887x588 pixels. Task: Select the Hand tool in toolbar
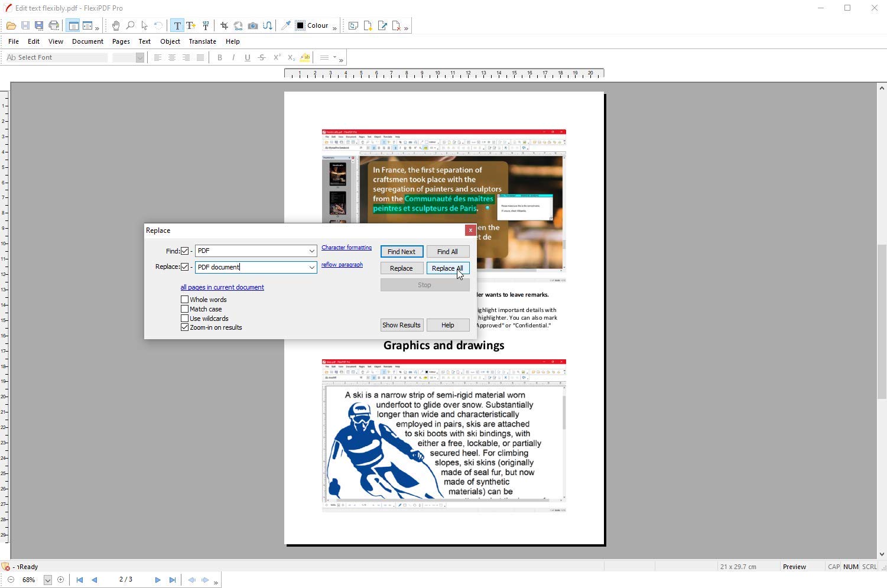[116, 25]
